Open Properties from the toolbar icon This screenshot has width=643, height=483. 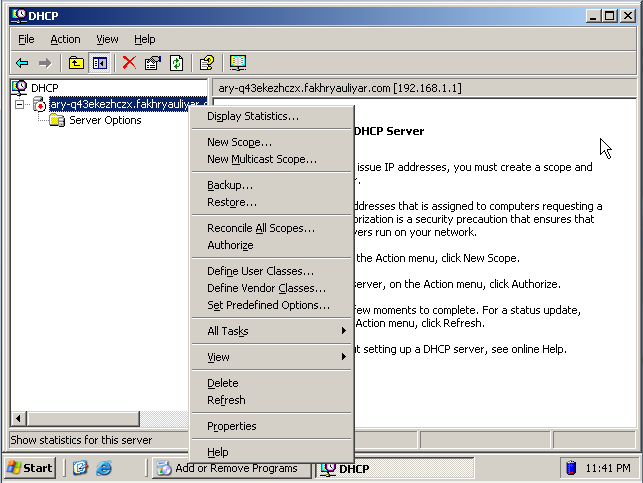[153, 63]
